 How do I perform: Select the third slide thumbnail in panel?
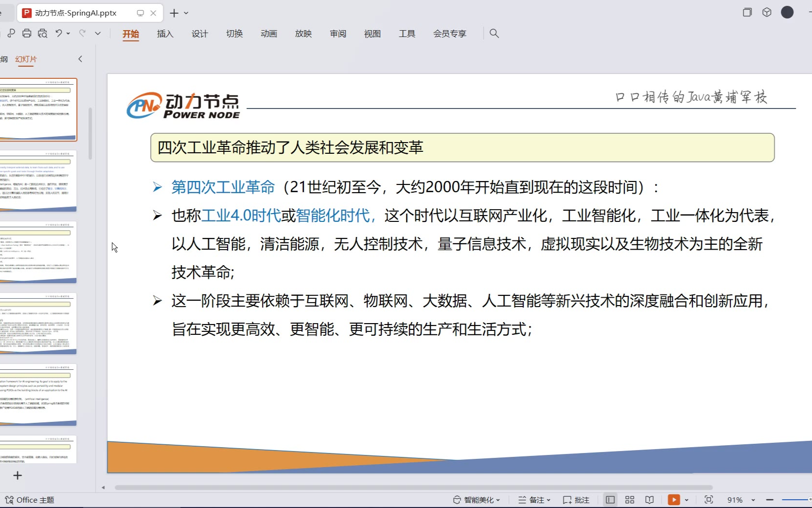38,252
